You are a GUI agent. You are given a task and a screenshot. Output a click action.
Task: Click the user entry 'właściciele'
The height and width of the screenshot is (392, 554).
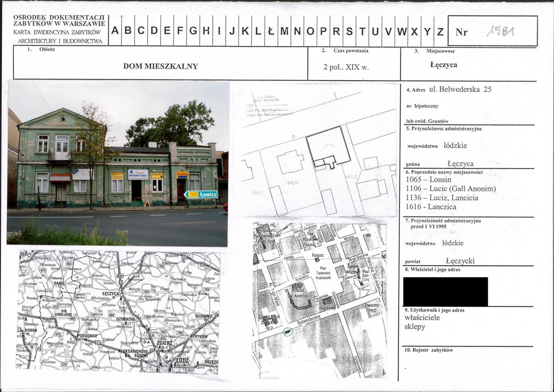[x=422, y=318]
